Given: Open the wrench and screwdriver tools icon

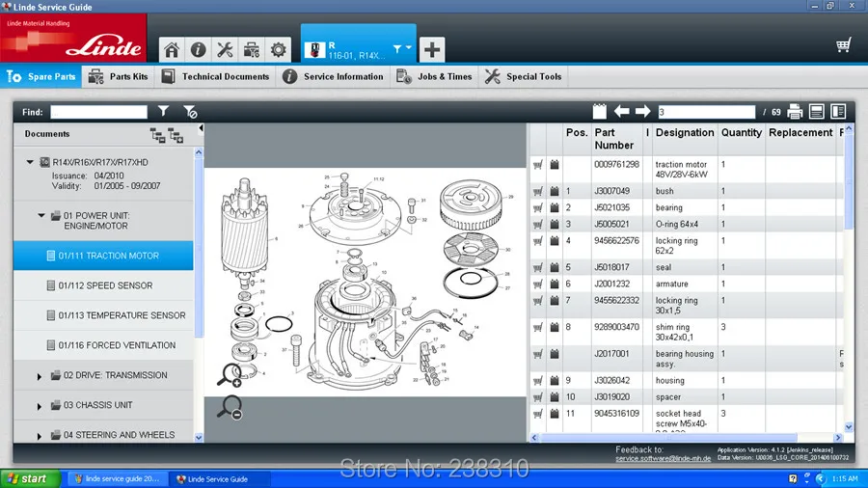Looking at the screenshot, I should coord(225,50).
